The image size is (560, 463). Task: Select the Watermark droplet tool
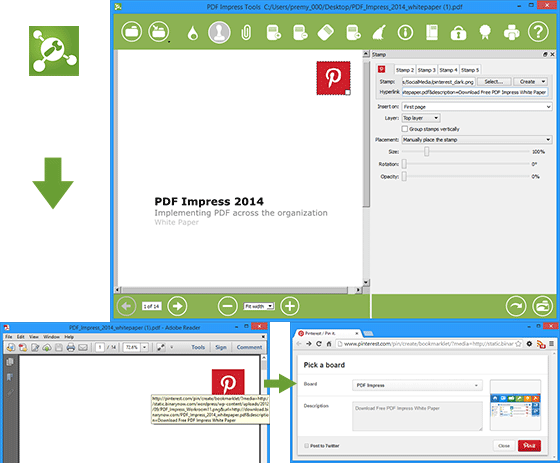193,33
